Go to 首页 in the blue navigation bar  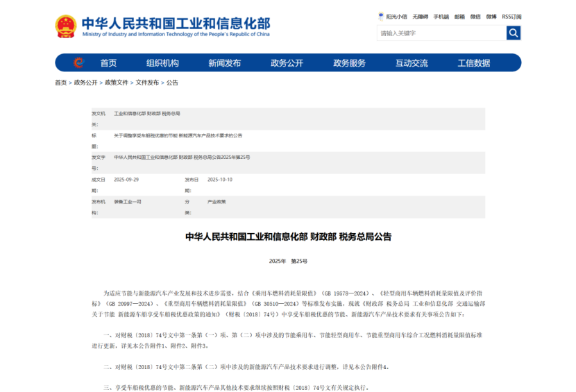click(108, 63)
